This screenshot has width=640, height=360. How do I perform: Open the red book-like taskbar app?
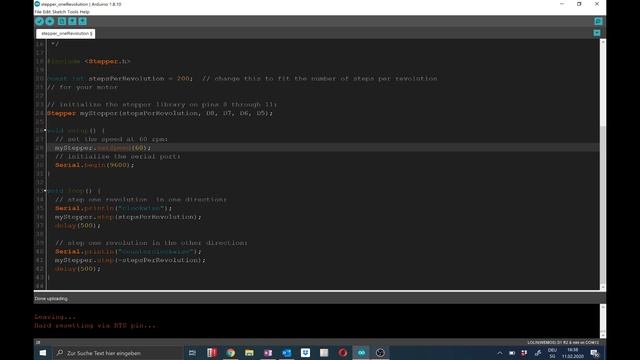(x=211, y=353)
